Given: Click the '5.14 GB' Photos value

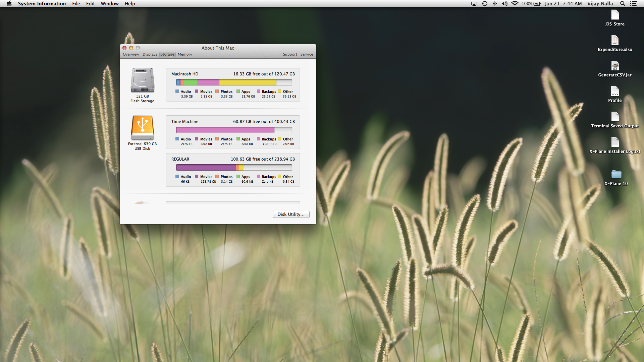Looking at the screenshot, I should click(227, 182).
